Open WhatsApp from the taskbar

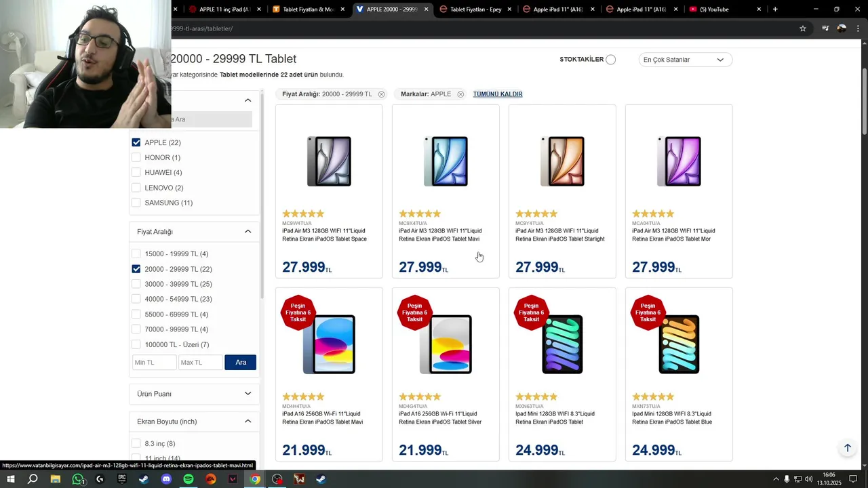pos(77,479)
